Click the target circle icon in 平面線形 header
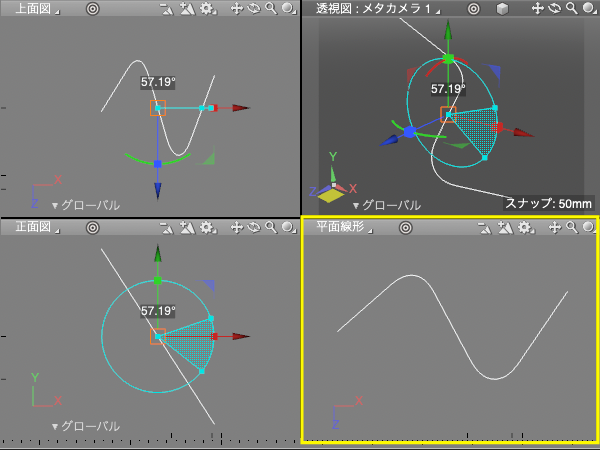600x450 pixels. pos(407,228)
